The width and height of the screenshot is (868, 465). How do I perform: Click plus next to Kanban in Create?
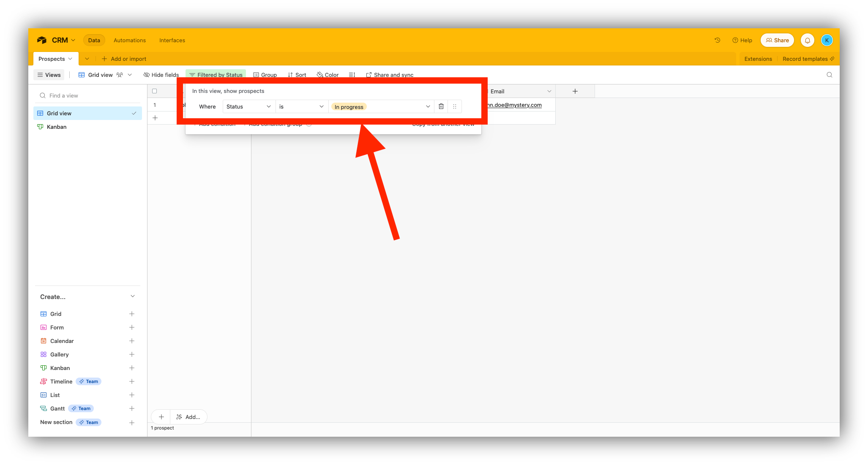click(132, 368)
